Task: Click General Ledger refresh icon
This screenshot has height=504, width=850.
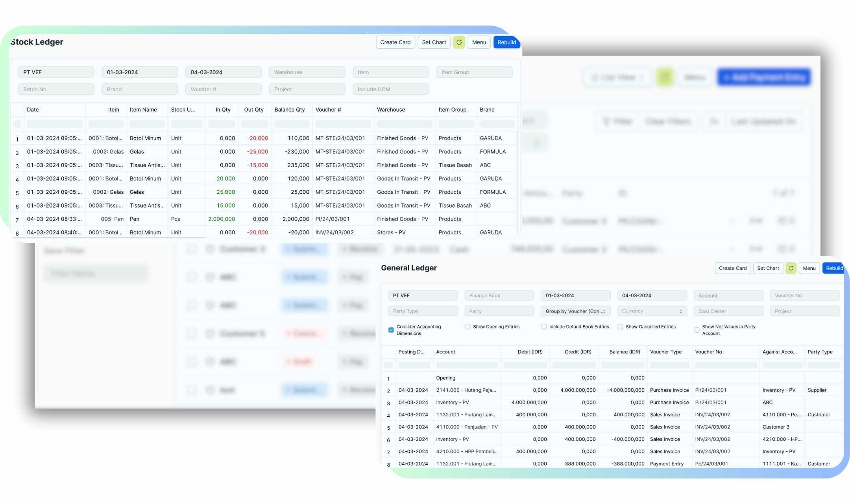Action: (x=791, y=268)
